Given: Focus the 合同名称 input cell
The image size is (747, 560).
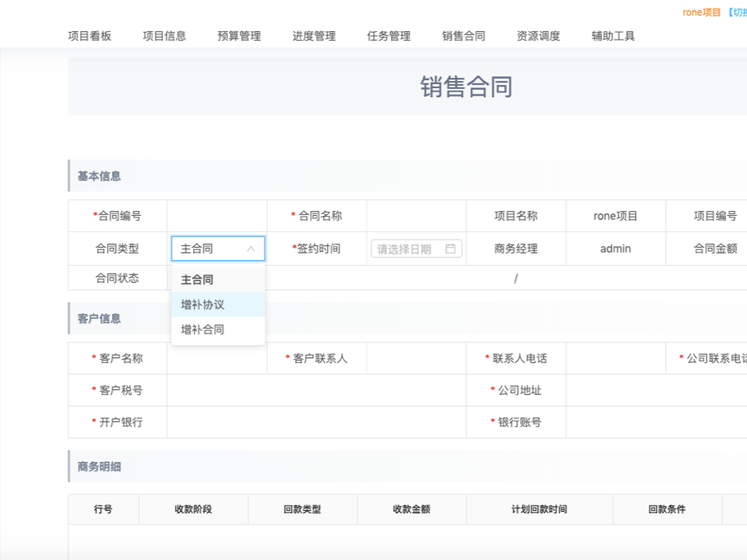Looking at the screenshot, I should click(416, 217).
